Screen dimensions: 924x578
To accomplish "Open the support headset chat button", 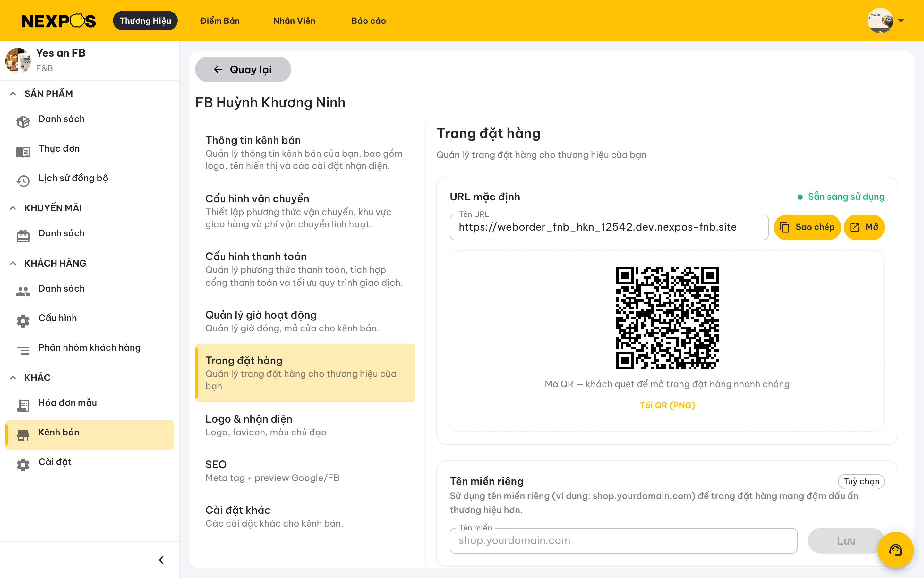I will pyautogui.click(x=895, y=550).
